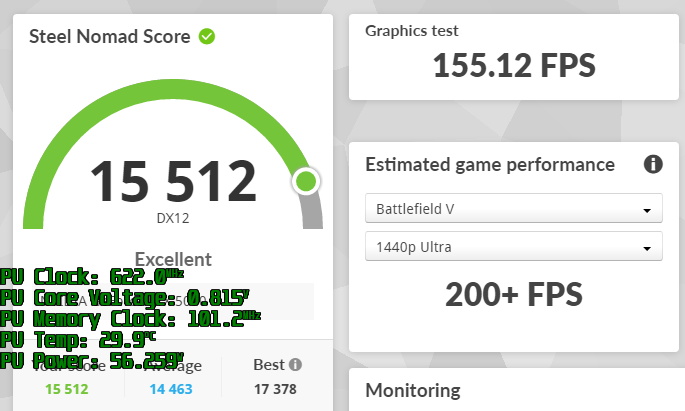Click the 200+ FPS estimated result
The image size is (685, 411).
pyautogui.click(x=514, y=294)
